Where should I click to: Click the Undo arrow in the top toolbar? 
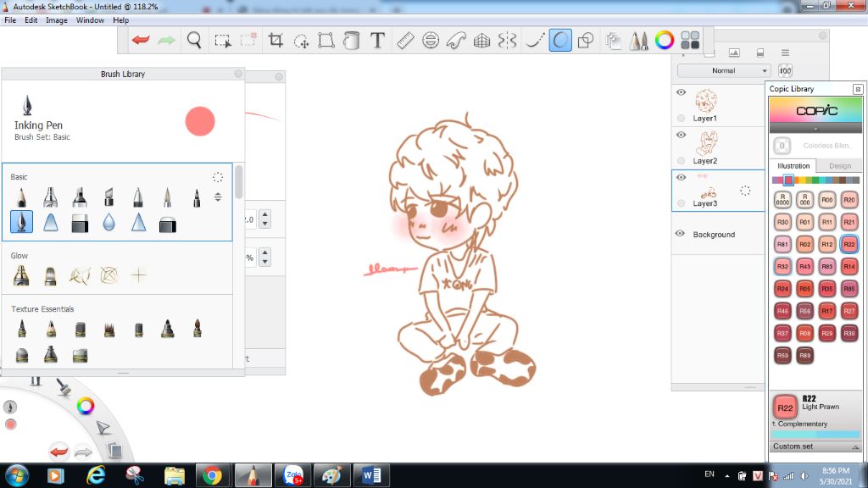pos(141,40)
